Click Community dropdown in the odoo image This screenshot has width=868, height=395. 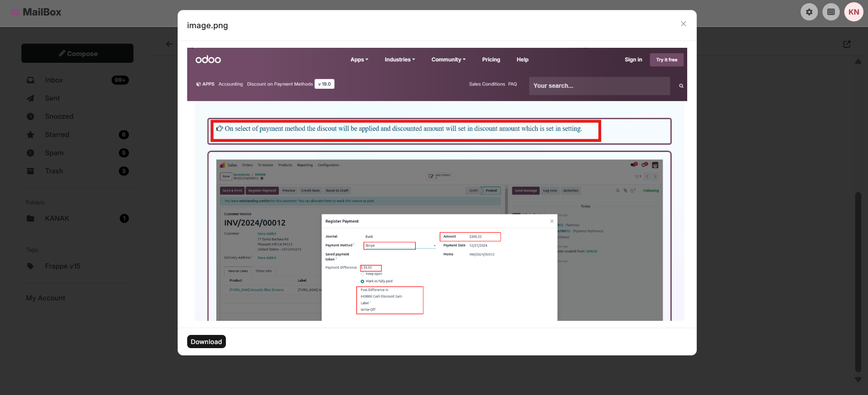tap(449, 60)
